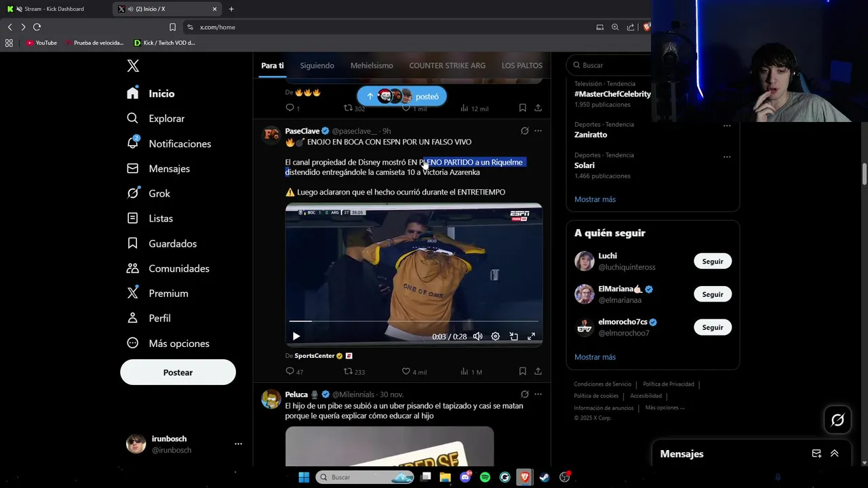The image size is (868, 488).
Task: Open video in fullscreen
Action: (531, 336)
